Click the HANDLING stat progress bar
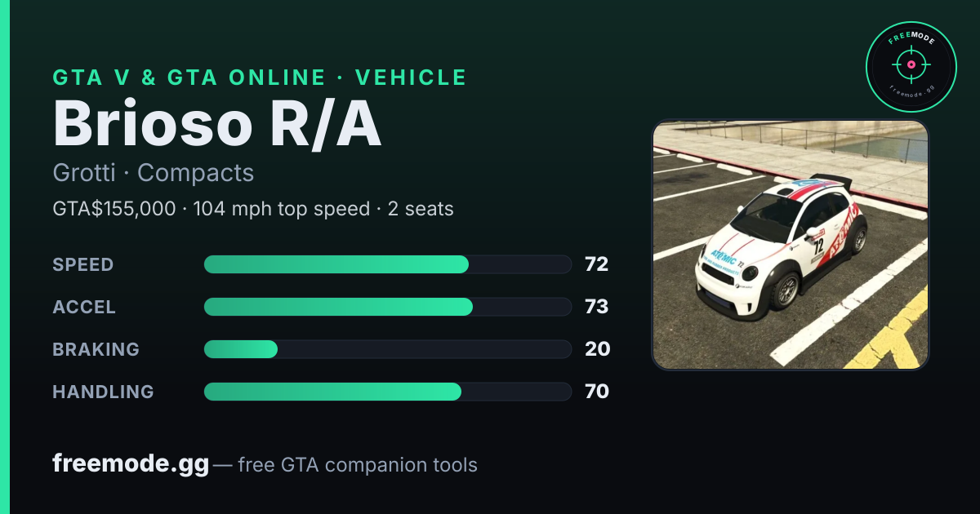This screenshot has width=980, height=514. pyautogui.click(x=387, y=392)
